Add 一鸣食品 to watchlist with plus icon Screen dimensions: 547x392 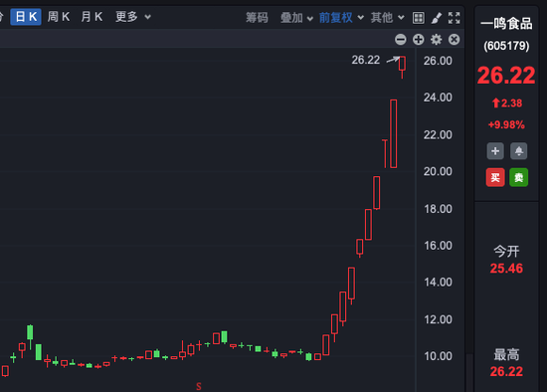pos(495,151)
